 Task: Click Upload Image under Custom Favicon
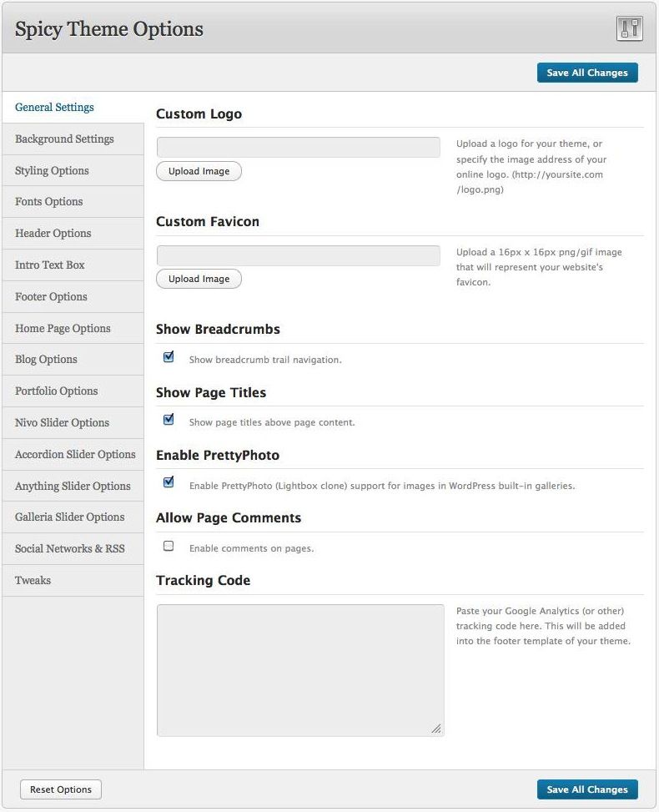tap(199, 279)
